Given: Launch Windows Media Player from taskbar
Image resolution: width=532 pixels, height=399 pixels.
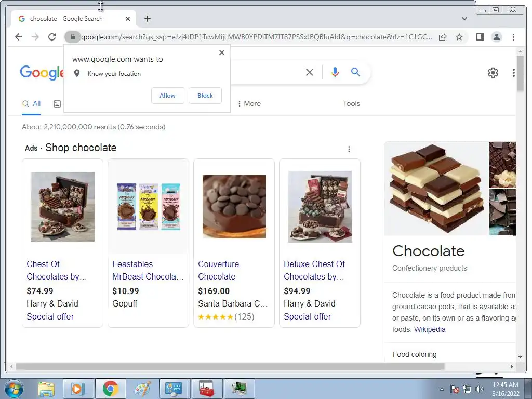Looking at the screenshot, I should click(77, 389).
